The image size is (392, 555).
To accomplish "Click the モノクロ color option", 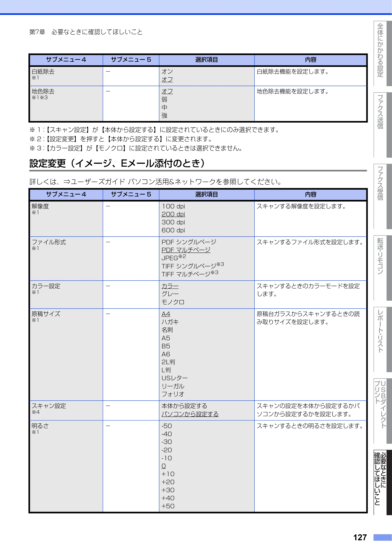I will [173, 302].
